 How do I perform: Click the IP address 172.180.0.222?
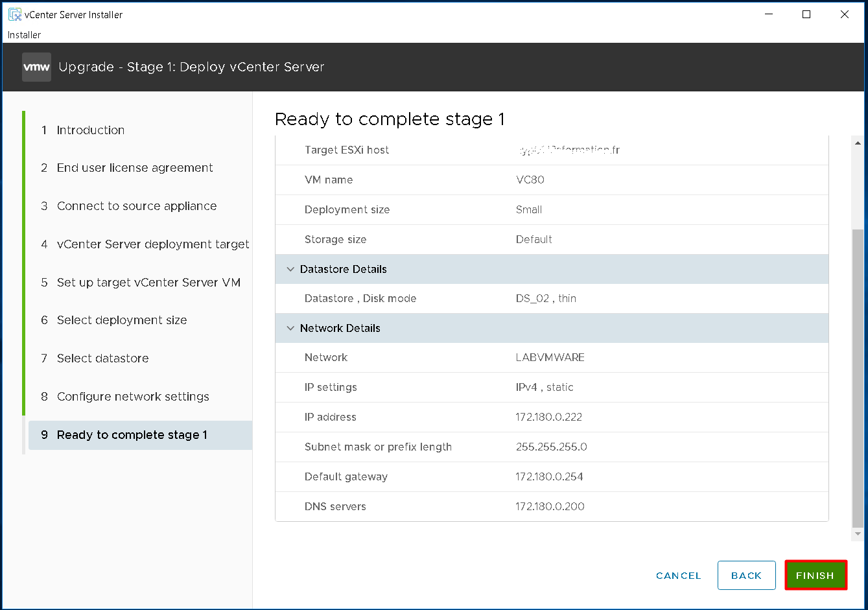[x=549, y=417]
